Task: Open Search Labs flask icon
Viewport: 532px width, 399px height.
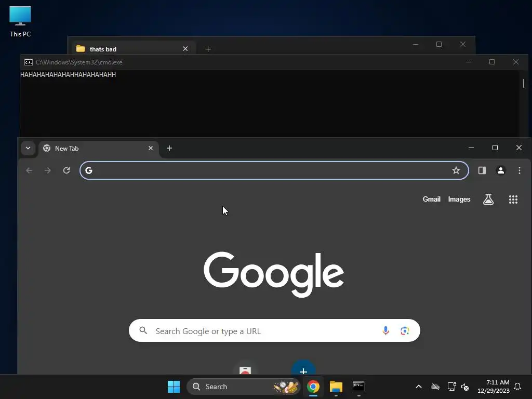Action: (488, 199)
